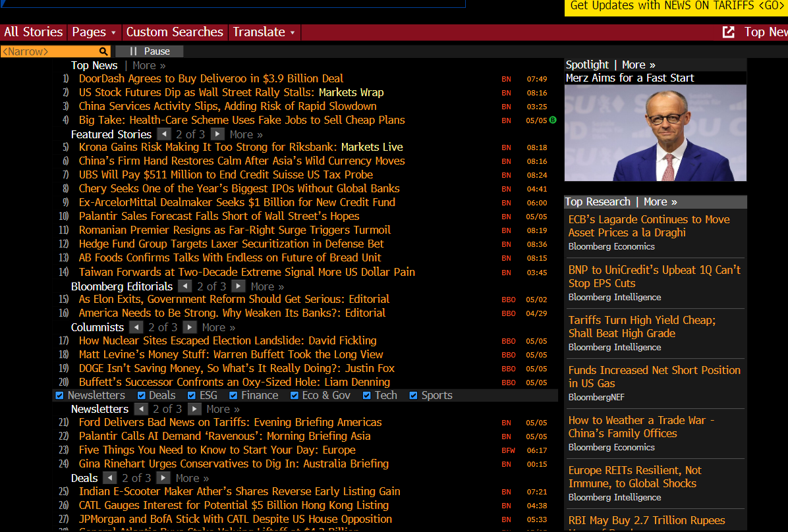Open ECB's Lagarde research piece

649,226
